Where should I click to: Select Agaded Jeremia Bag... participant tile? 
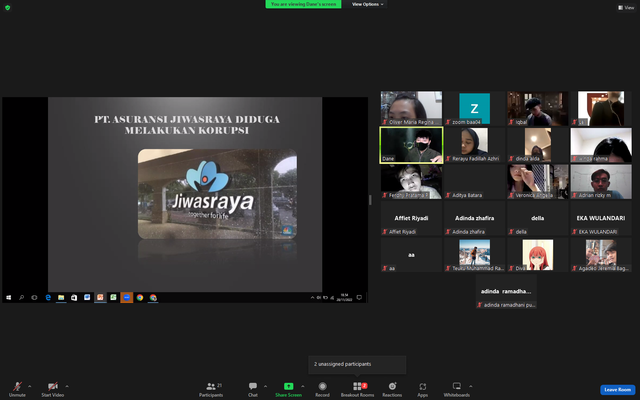pyautogui.click(x=601, y=255)
